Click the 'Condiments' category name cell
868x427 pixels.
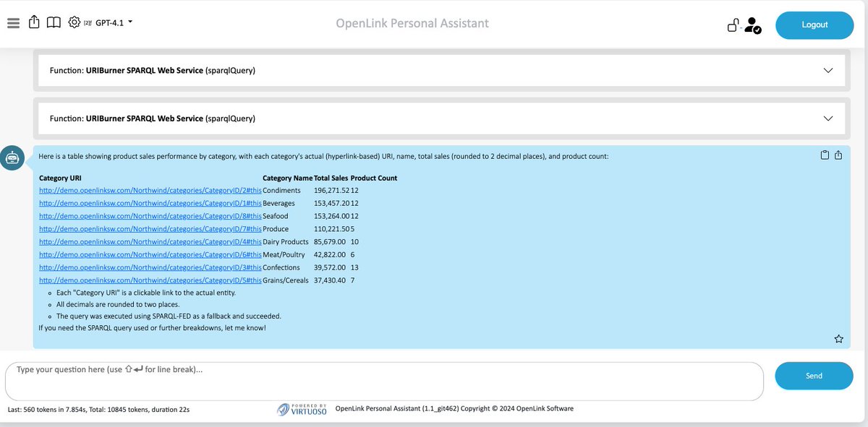281,191
